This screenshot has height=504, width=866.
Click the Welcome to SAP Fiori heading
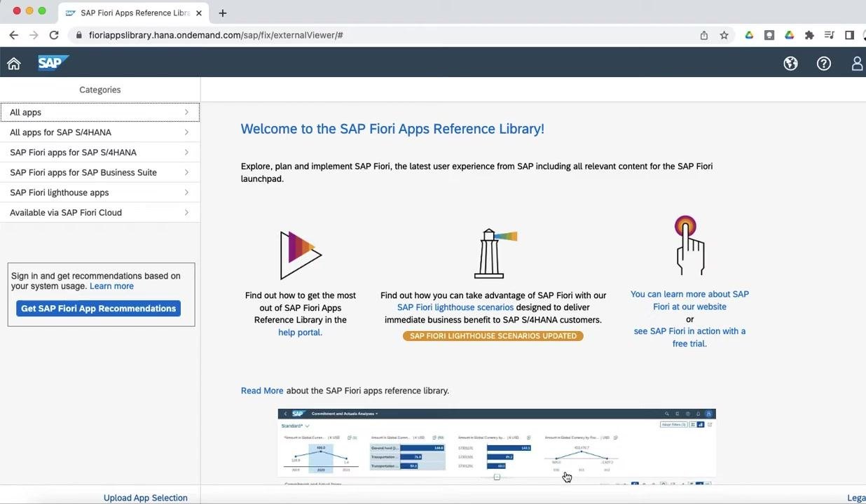(392, 129)
